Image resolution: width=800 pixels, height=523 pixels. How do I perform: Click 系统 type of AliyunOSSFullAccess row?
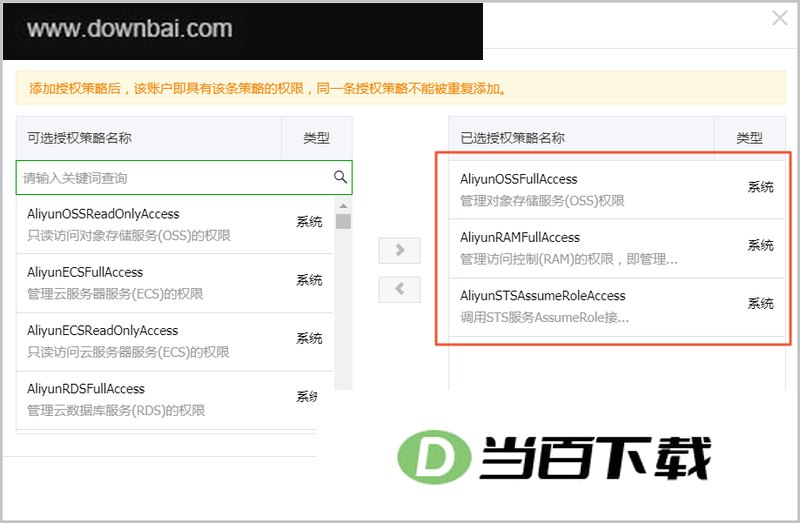761,187
